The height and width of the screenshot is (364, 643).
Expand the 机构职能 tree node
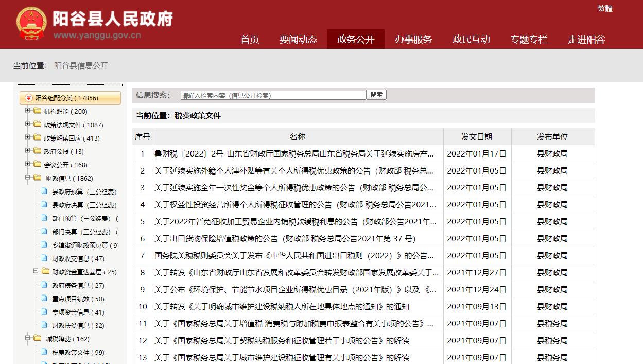pos(28,111)
